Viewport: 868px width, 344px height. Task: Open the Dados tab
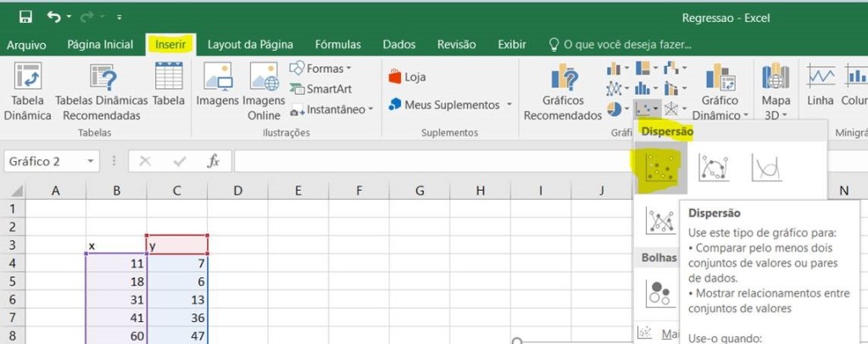click(398, 45)
